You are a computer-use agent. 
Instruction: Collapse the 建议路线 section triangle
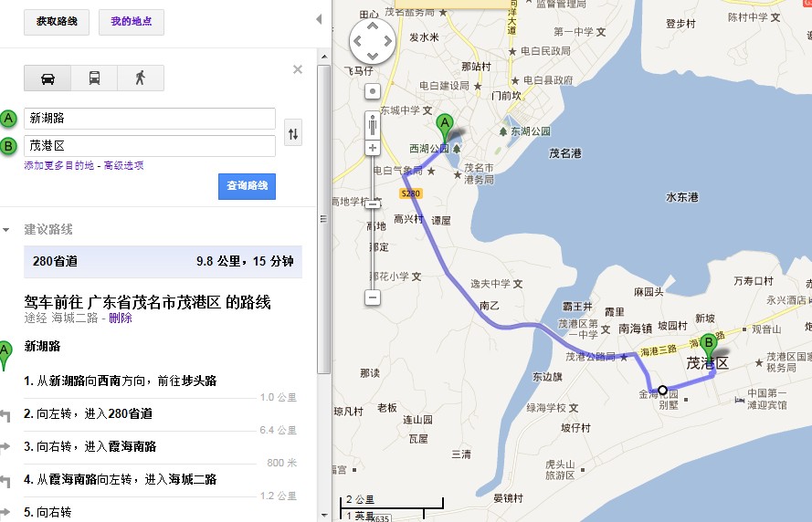(7, 229)
